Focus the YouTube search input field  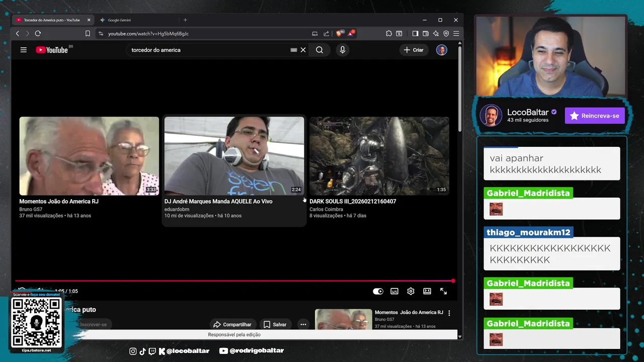coord(209,50)
